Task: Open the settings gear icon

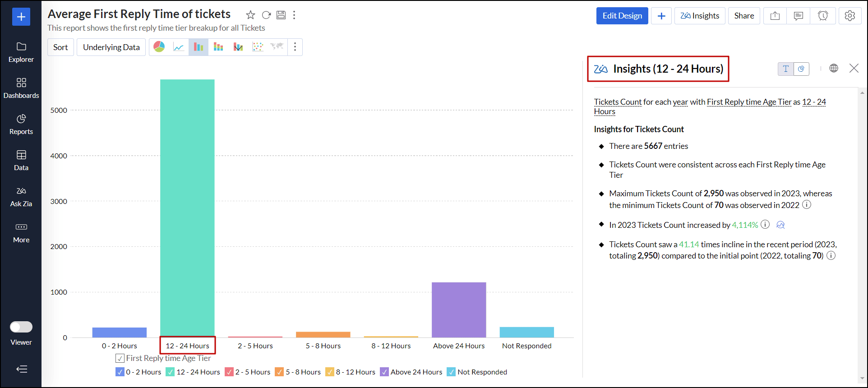Action: click(850, 16)
